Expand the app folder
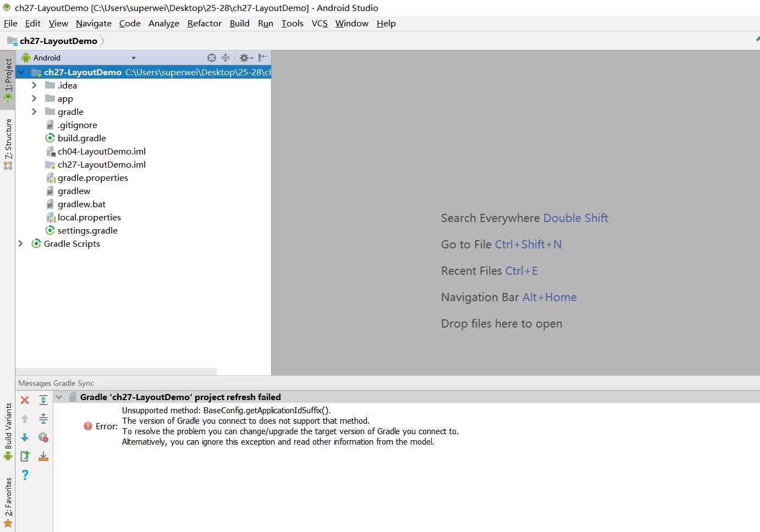This screenshot has height=532, width=760. (x=34, y=98)
